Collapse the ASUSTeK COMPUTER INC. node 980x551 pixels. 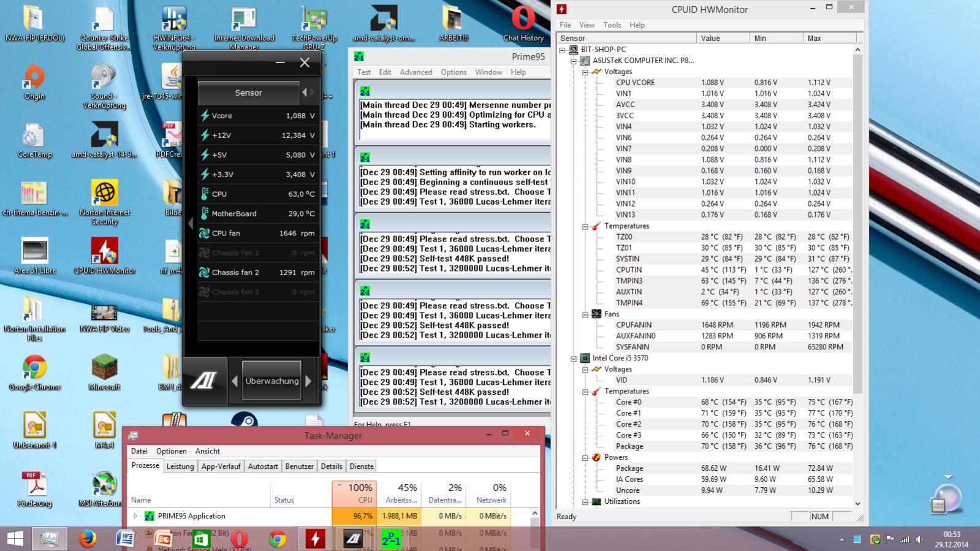coord(574,61)
